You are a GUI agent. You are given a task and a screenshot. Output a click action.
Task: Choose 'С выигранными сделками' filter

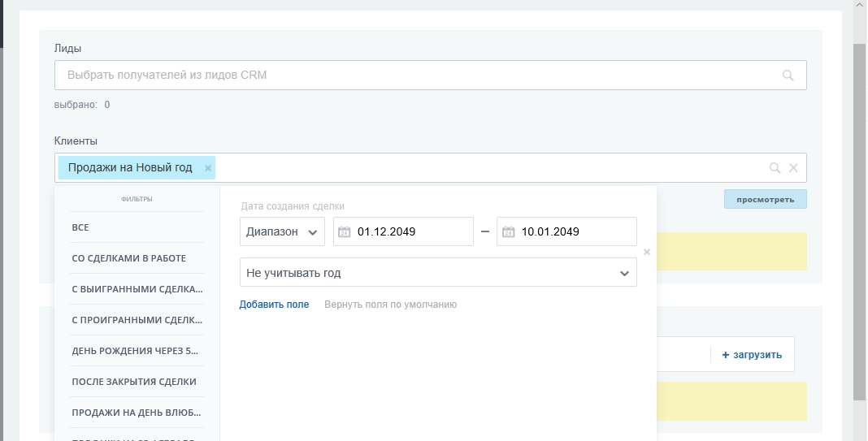click(x=137, y=289)
